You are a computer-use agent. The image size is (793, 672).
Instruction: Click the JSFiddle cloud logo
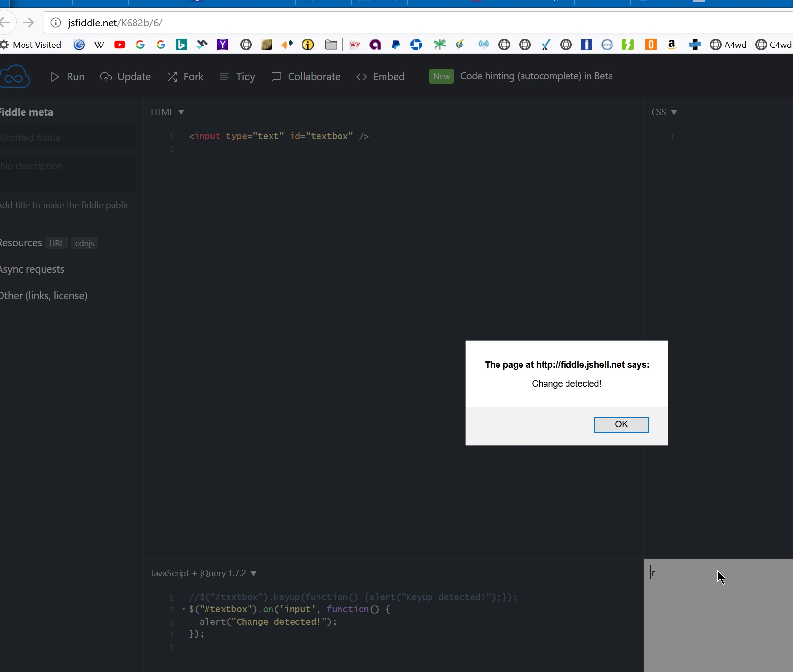pos(15,77)
